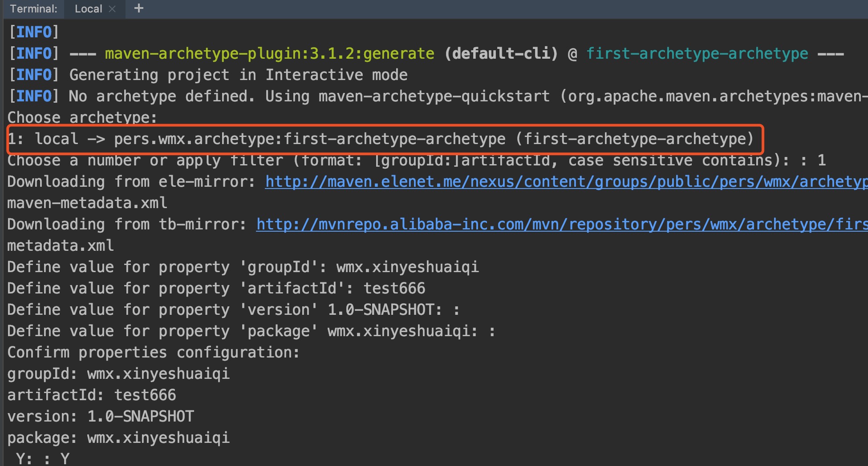Click the cyan first-archetype-archetype project name

coord(697,53)
